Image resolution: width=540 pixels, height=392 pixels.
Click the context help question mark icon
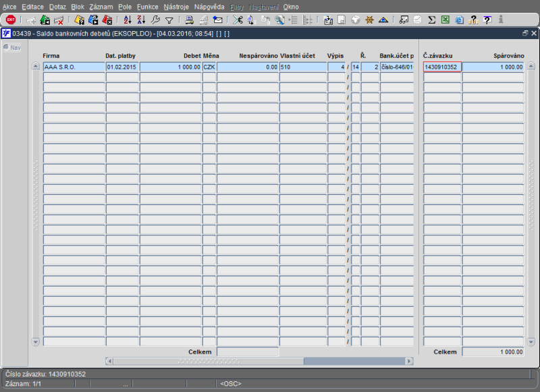(x=487, y=20)
